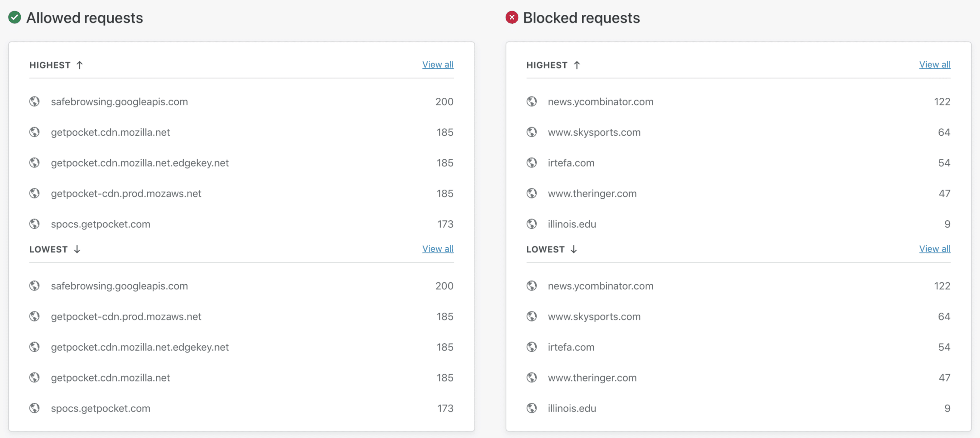This screenshot has width=980, height=438.
Task: Click globe icon for spocs.getpocket.com in Allowed Lowest
Action: (x=34, y=408)
